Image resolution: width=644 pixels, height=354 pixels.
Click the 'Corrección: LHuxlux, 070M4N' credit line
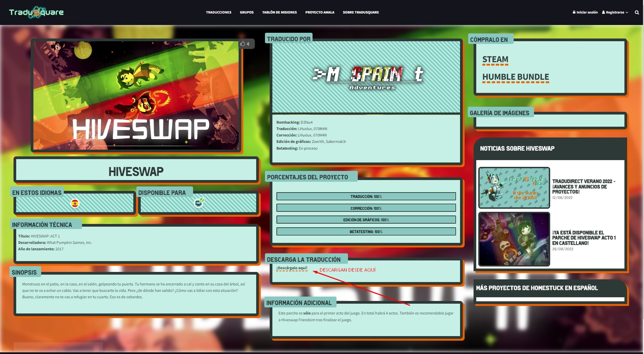point(301,135)
